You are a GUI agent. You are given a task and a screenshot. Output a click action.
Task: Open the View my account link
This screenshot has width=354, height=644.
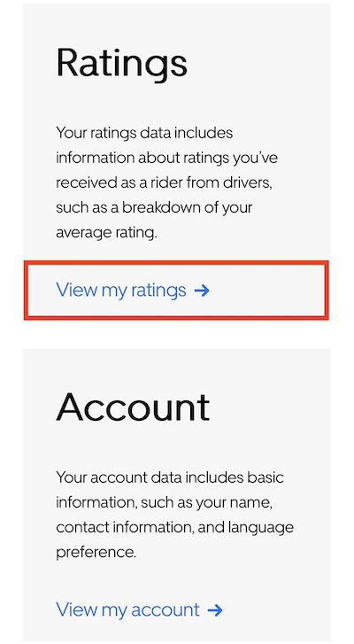pyautogui.click(x=140, y=609)
